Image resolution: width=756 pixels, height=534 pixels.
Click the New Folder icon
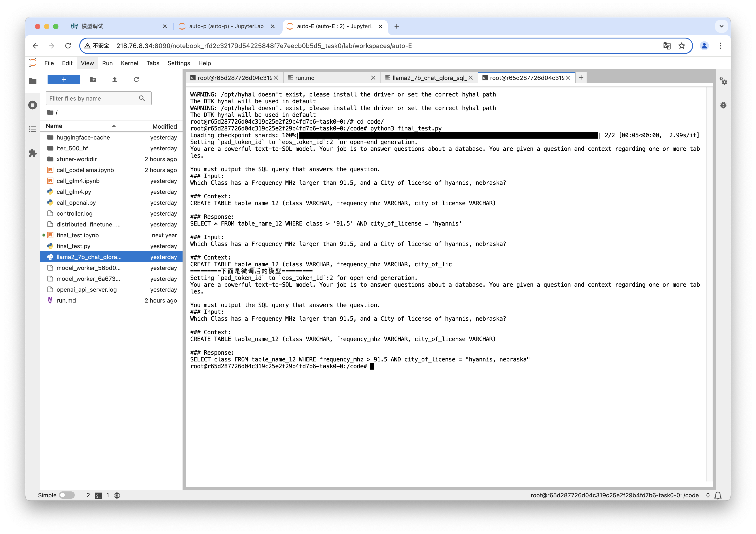[x=93, y=79]
